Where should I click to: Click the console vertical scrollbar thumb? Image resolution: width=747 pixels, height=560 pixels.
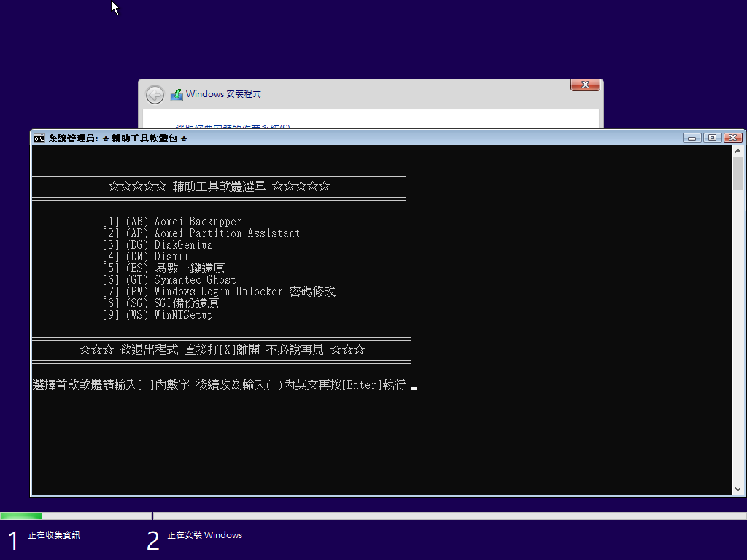pos(738,174)
